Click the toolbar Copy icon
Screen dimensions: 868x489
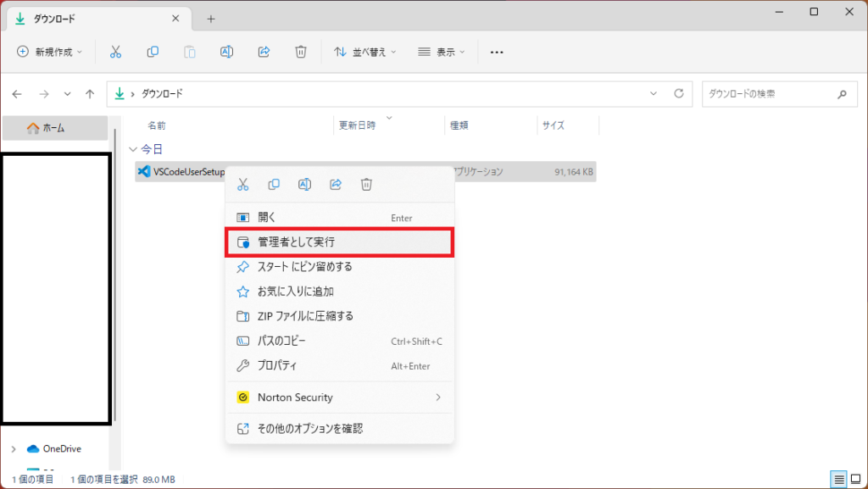coord(153,52)
